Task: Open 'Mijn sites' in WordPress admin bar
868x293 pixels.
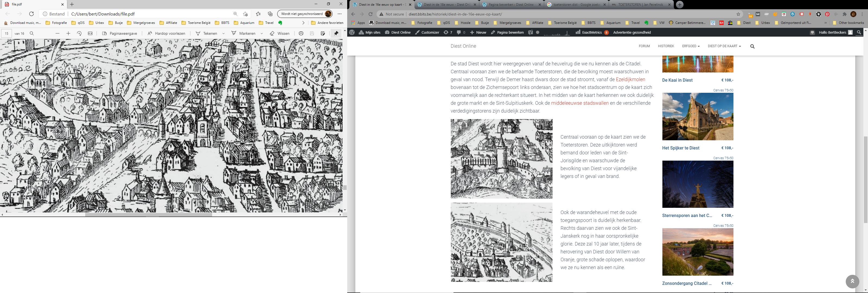Action: click(370, 32)
